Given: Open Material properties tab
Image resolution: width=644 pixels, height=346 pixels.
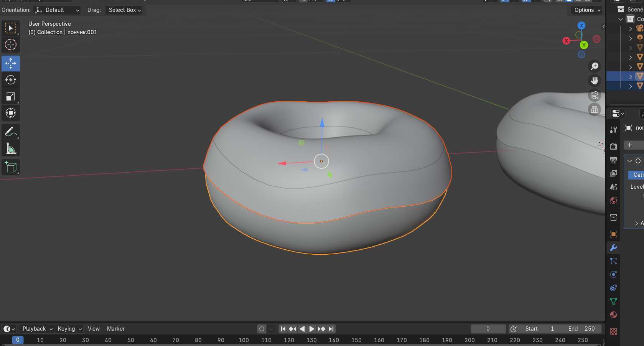Looking at the screenshot, I should (614, 315).
